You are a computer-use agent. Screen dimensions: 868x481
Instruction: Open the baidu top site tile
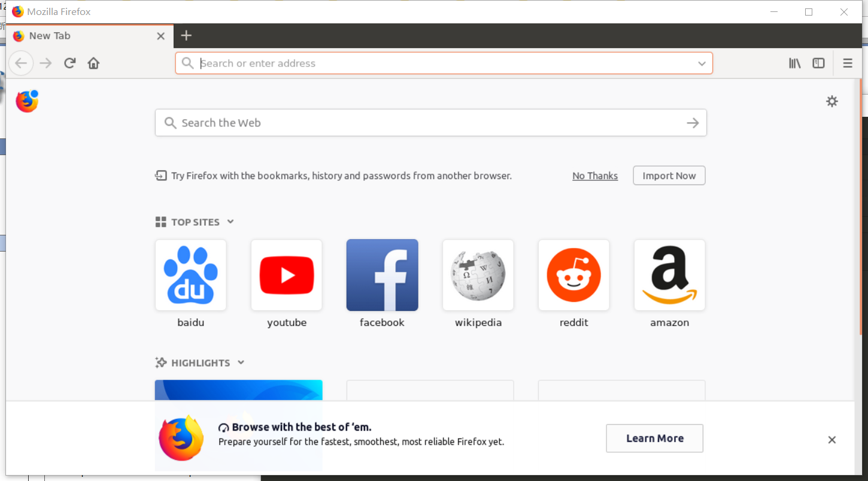click(x=191, y=275)
